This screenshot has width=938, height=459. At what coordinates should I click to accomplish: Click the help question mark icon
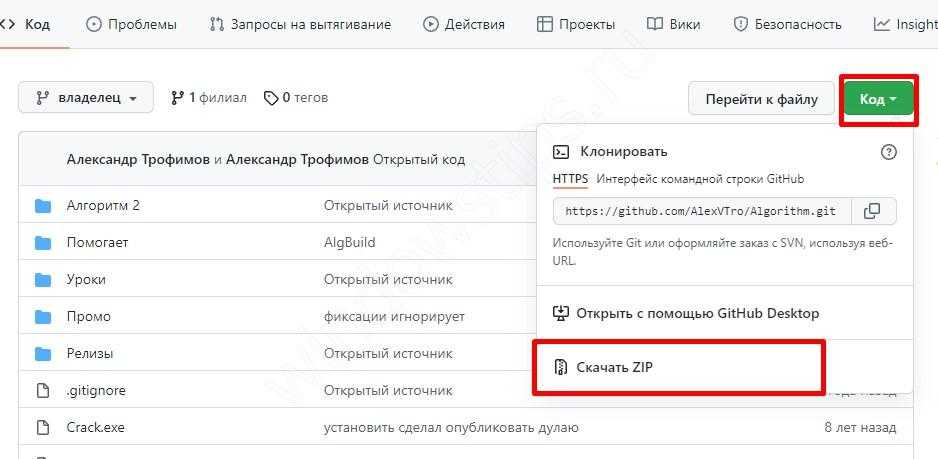[888, 152]
